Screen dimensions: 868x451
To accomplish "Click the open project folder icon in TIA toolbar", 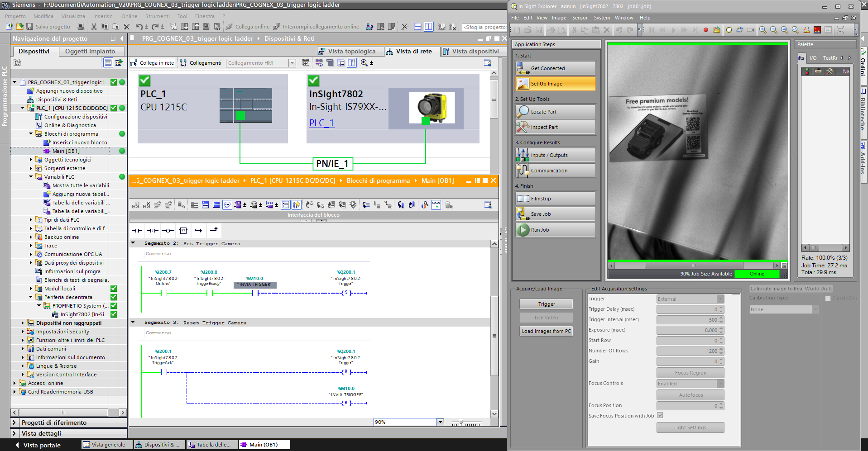I will pyautogui.click(x=19, y=27).
